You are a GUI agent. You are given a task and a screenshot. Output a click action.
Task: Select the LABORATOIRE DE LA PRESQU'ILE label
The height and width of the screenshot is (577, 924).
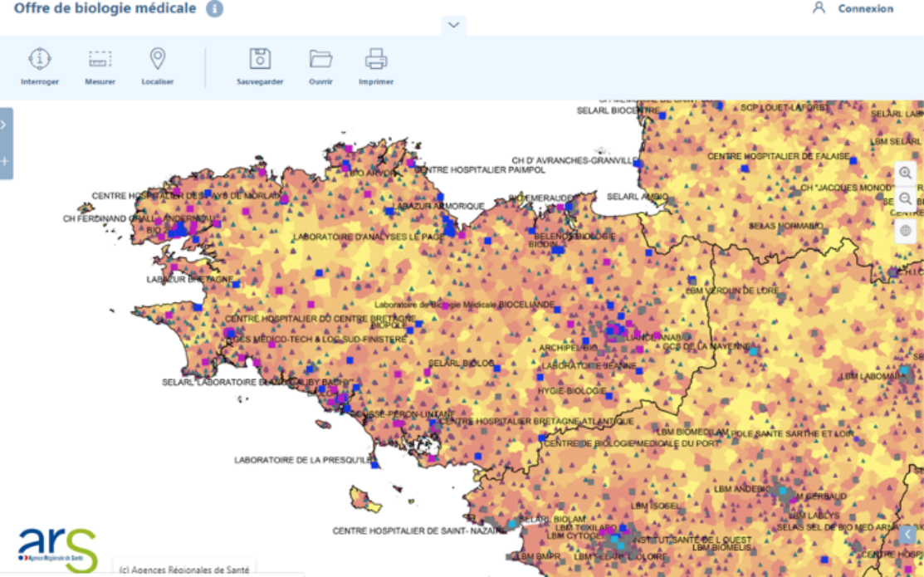click(304, 460)
